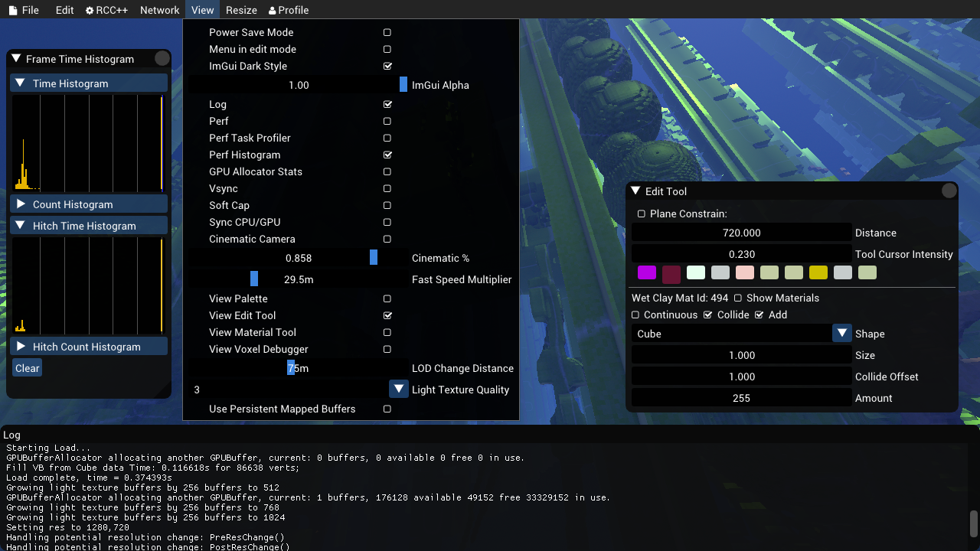Click the Clear button in histogram panel
This screenshot has height=551, width=980.
click(27, 368)
